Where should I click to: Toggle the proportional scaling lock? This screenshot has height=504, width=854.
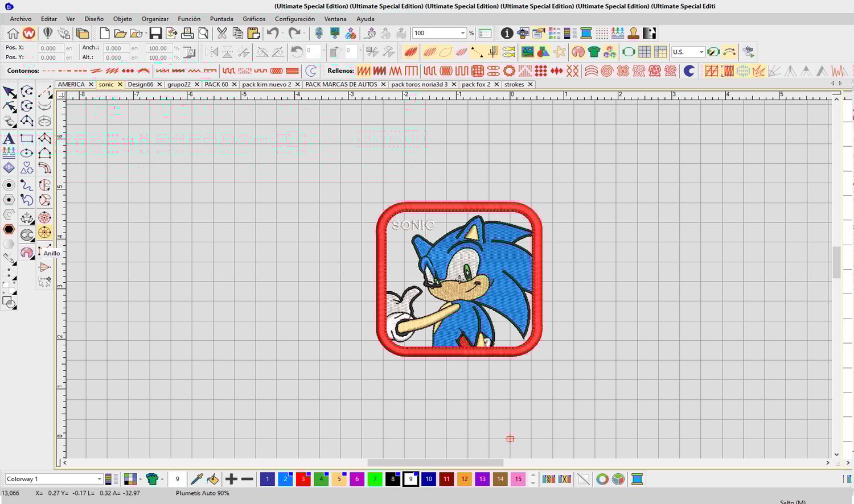(190, 52)
